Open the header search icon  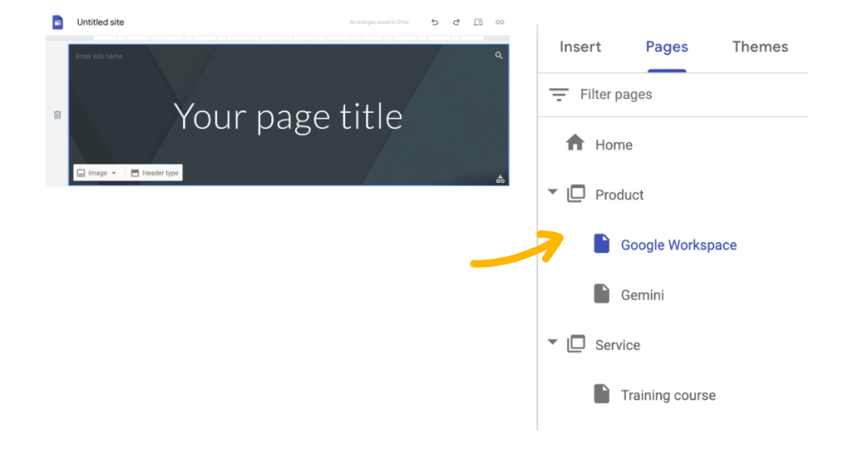click(498, 55)
